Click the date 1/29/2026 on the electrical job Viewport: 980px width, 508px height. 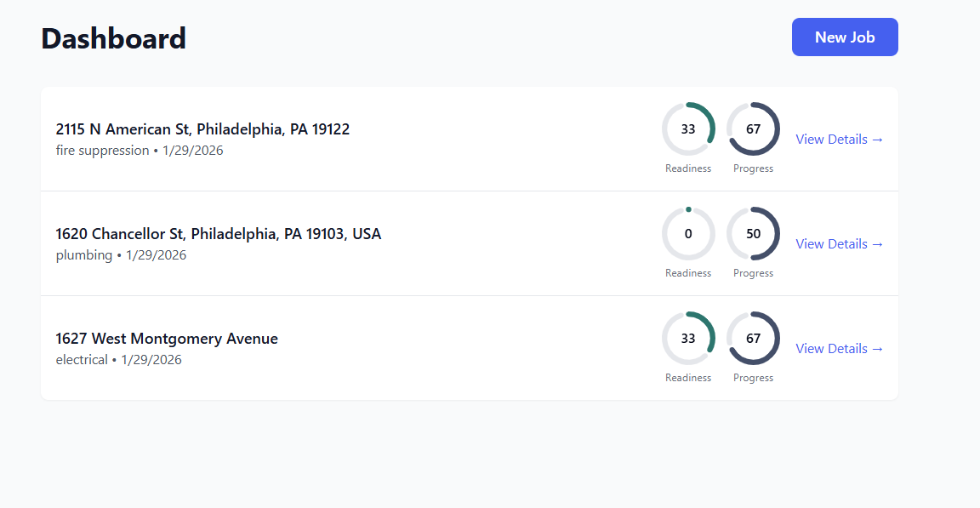click(x=154, y=359)
